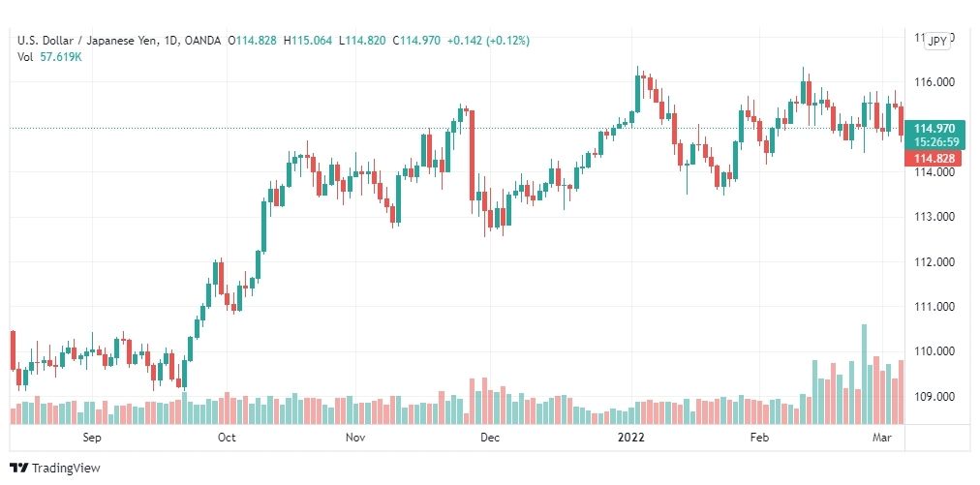Screen dimensions: 980x485
Task: Click the Mar marker on time axis
Action: tap(881, 438)
